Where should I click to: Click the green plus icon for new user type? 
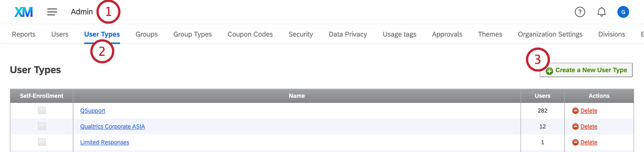click(549, 71)
